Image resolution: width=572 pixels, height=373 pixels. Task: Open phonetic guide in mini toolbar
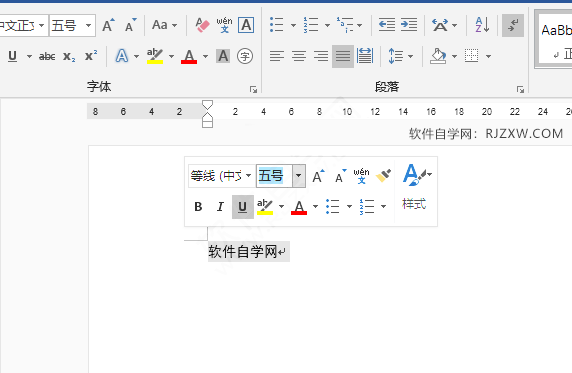(x=362, y=176)
